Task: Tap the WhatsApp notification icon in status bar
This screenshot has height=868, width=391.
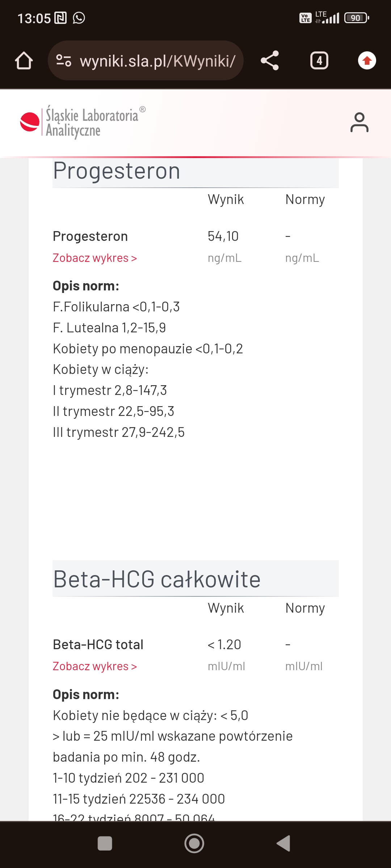Action: pos(79,18)
